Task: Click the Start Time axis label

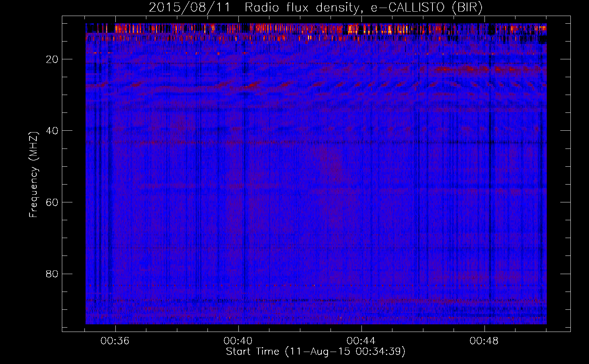Action: [x=316, y=352]
